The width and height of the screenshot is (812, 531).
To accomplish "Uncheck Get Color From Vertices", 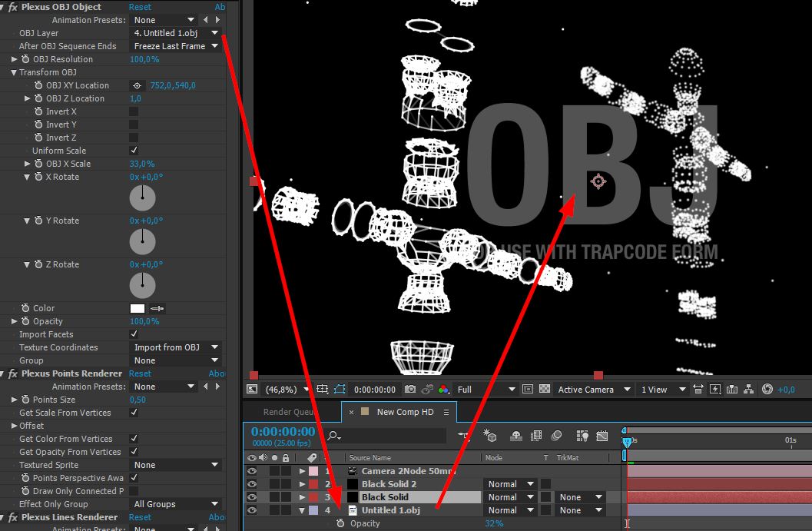I will pyautogui.click(x=134, y=438).
